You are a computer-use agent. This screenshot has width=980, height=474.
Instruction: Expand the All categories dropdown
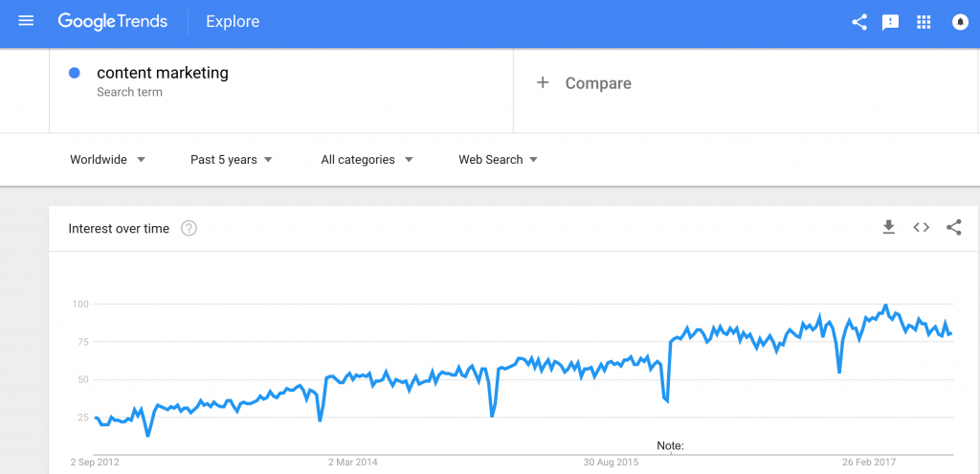pos(367,160)
